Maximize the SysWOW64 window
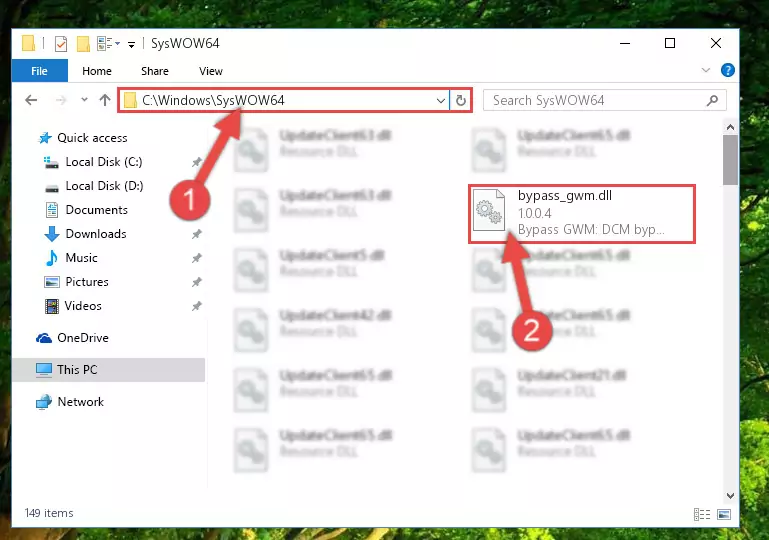The height and width of the screenshot is (540, 769). [669, 44]
